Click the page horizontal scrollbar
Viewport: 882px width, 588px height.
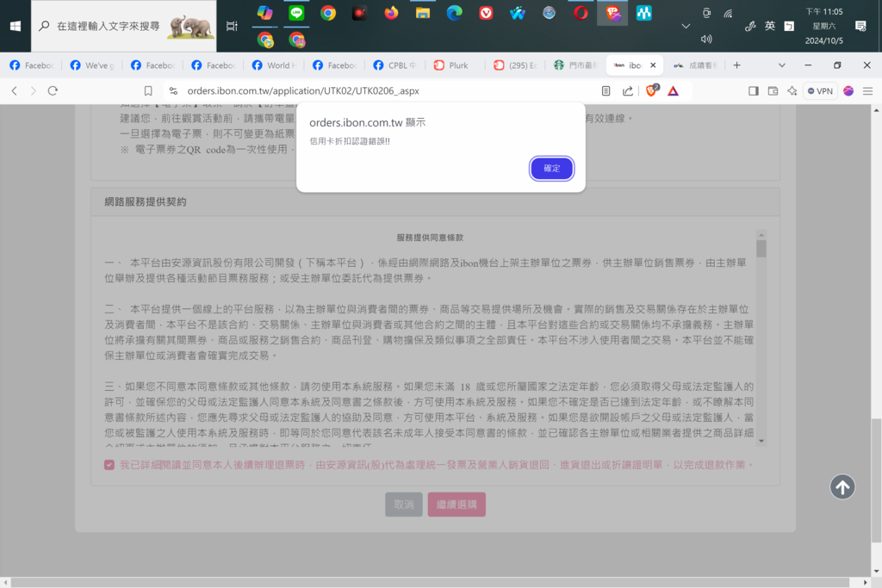point(431,582)
